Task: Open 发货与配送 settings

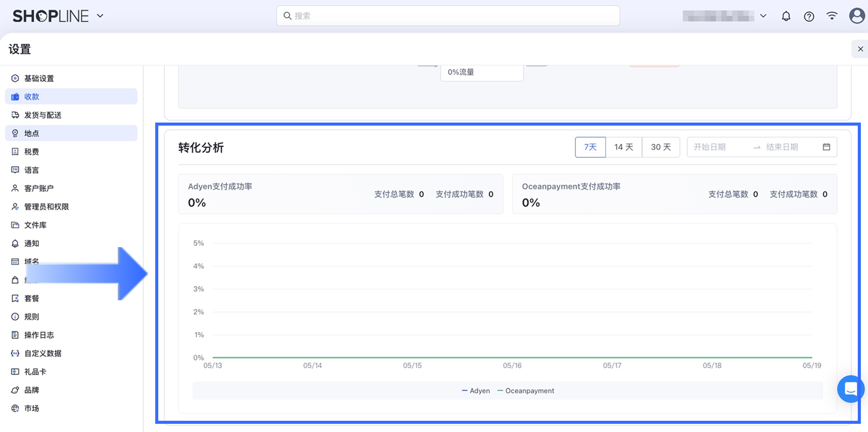Action: [x=71, y=115]
